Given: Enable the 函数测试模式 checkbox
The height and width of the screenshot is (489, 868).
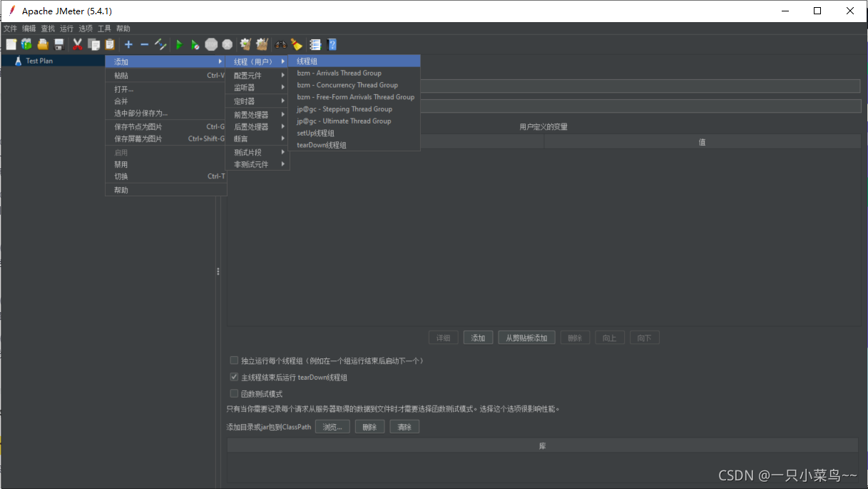Looking at the screenshot, I should pyautogui.click(x=235, y=393).
